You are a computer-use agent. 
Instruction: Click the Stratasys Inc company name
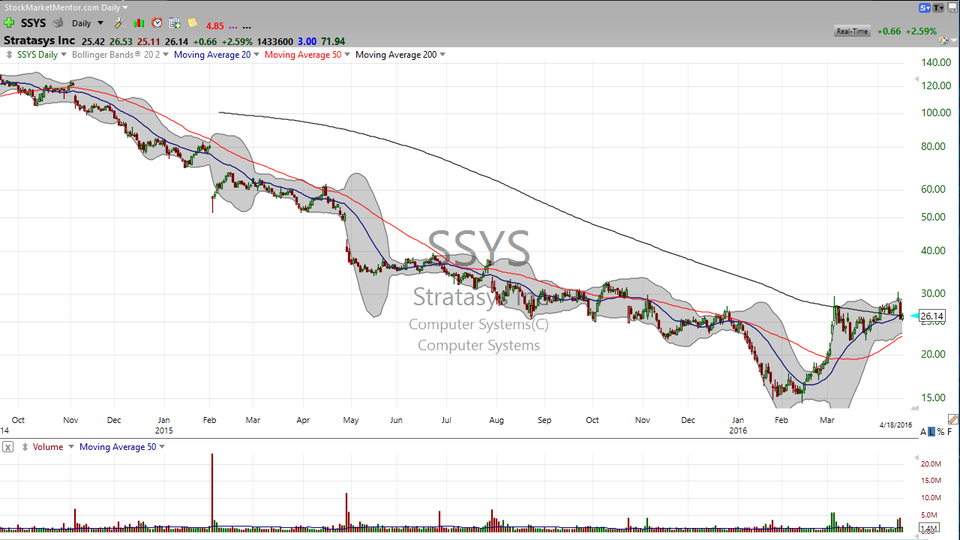[39, 40]
